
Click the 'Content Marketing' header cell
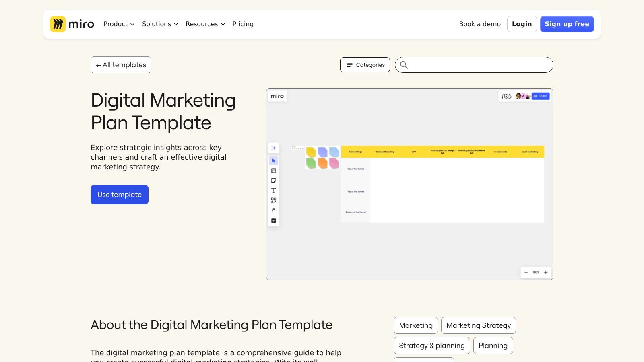click(x=385, y=152)
